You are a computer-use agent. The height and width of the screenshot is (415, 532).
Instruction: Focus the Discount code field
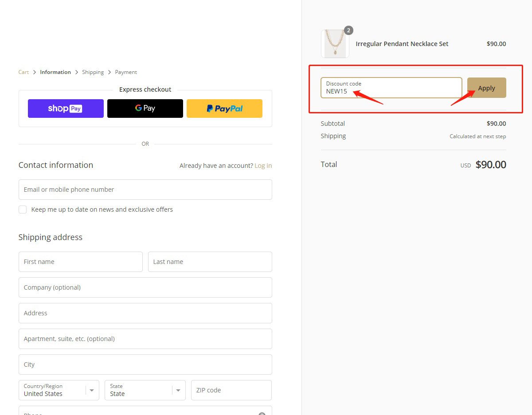(x=391, y=88)
